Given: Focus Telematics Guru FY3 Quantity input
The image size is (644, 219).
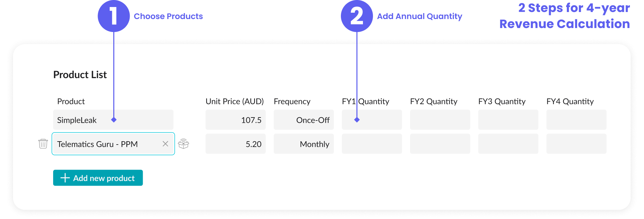Looking at the screenshot, I should point(508,144).
